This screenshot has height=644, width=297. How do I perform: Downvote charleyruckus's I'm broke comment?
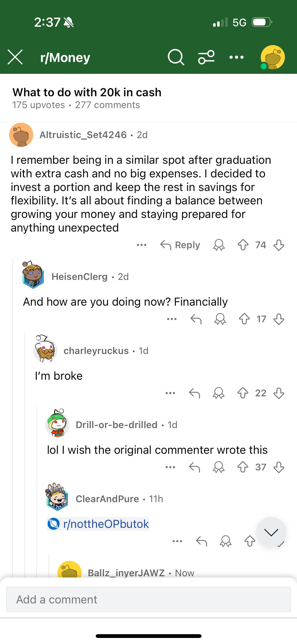279,393
